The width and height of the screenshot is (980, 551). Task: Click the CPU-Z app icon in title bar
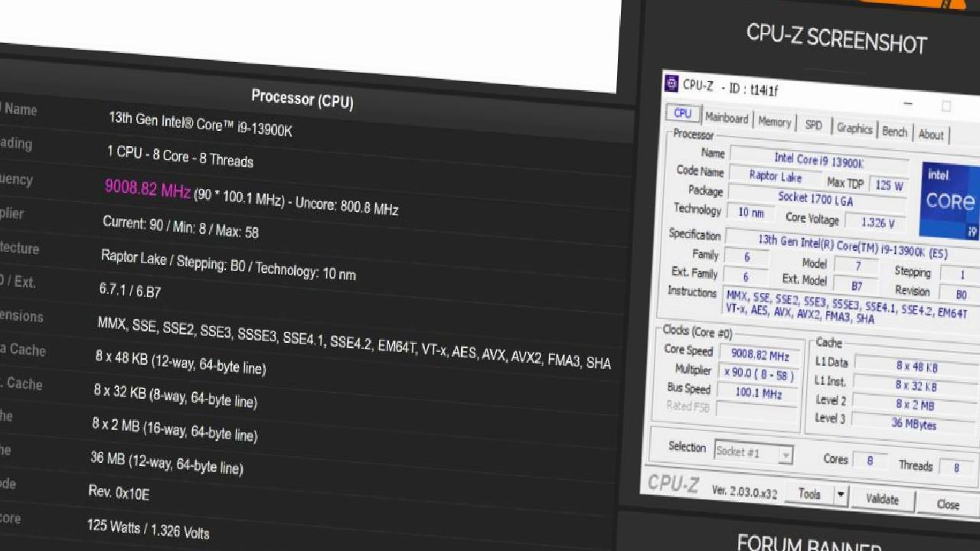click(671, 83)
